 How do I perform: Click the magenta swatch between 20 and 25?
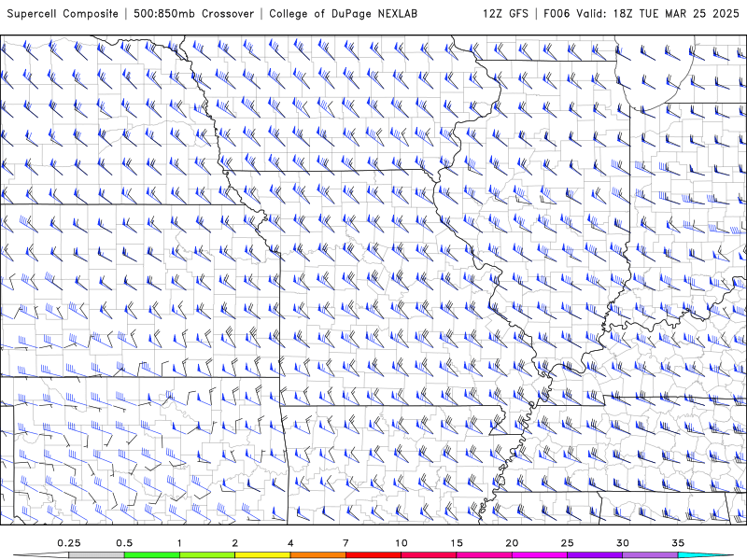[540, 555]
